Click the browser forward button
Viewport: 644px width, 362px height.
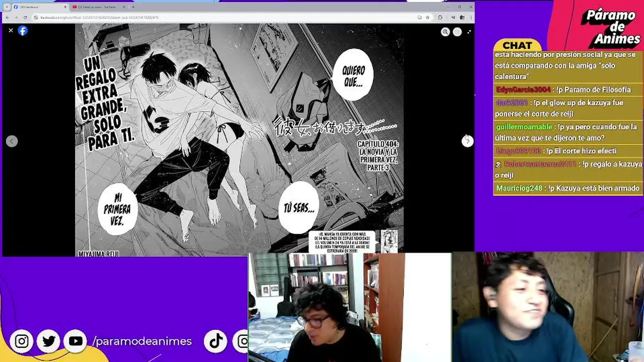click(x=16, y=17)
